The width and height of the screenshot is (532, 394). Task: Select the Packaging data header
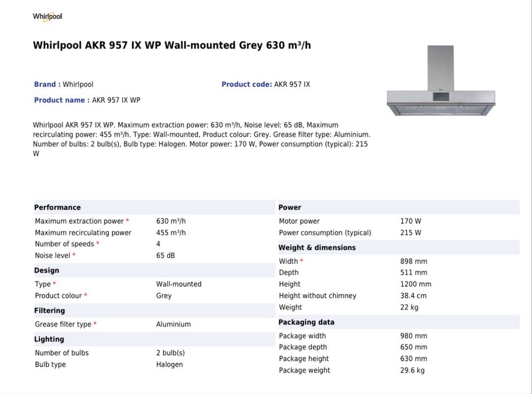pyautogui.click(x=306, y=322)
